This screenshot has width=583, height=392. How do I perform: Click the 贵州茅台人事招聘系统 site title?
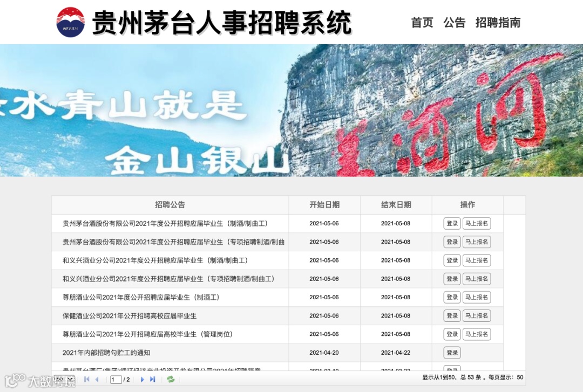[222, 23]
